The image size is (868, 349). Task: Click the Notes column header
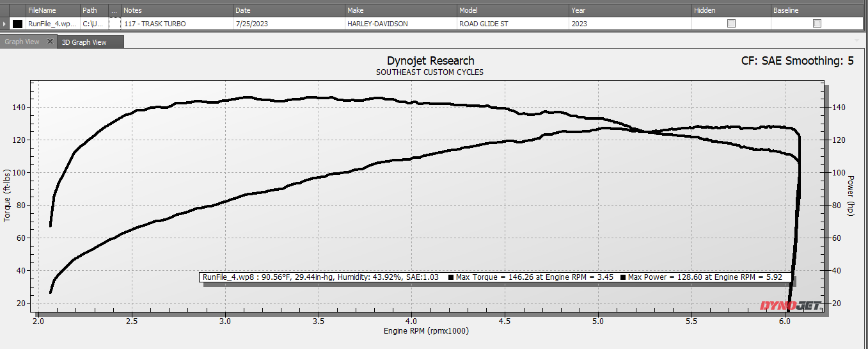coord(177,11)
